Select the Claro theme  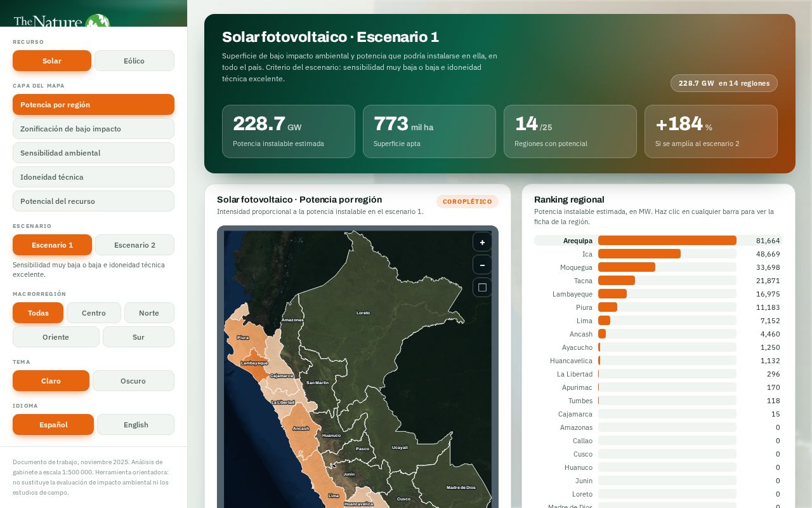[51, 381]
